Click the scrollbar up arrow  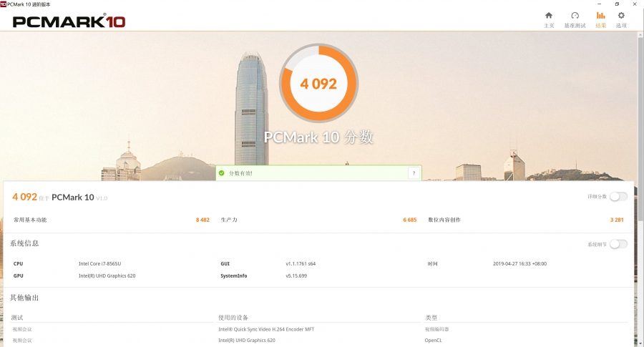click(x=640, y=35)
